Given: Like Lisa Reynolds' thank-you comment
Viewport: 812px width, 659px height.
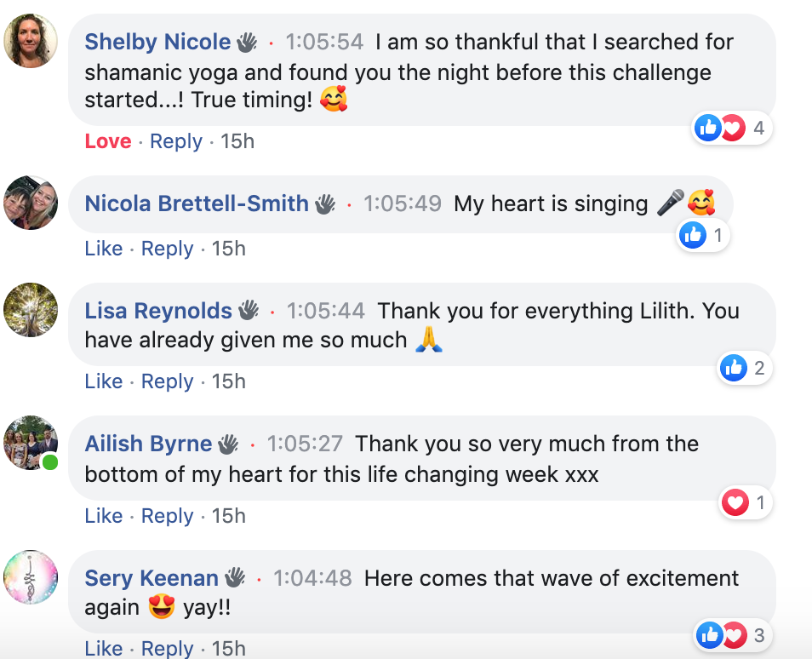Looking at the screenshot, I should [x=104, y=381].
